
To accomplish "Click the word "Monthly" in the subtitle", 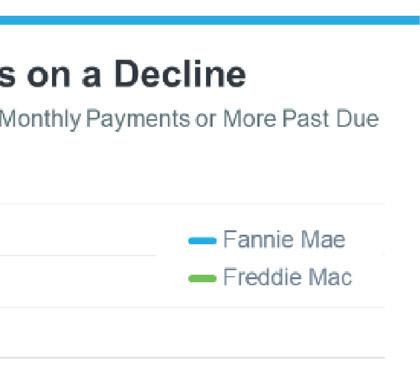I will (40, 119).
